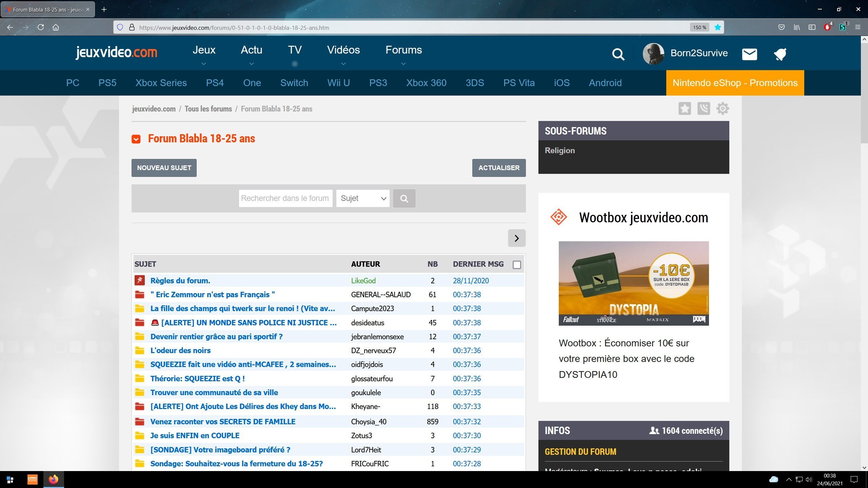Open the Jeux main menu
The height and width of the screenshot is (488, 868).
point(204,50)
